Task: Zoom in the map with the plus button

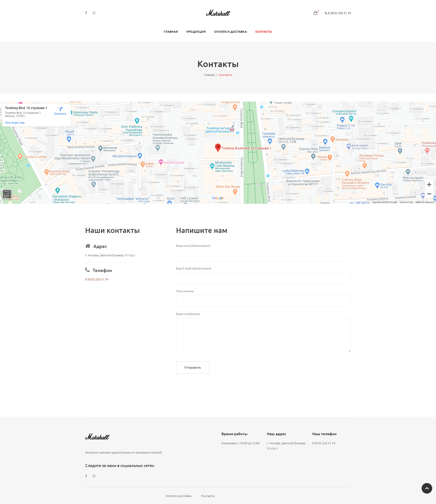Action: tap(429, 185)
